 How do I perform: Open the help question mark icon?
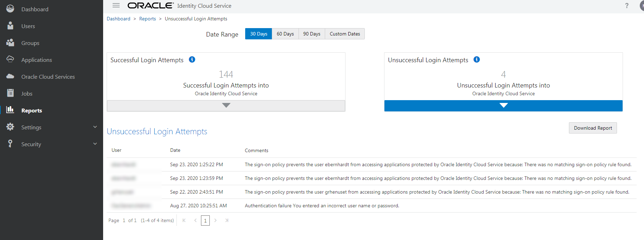(x=627, y=6)
